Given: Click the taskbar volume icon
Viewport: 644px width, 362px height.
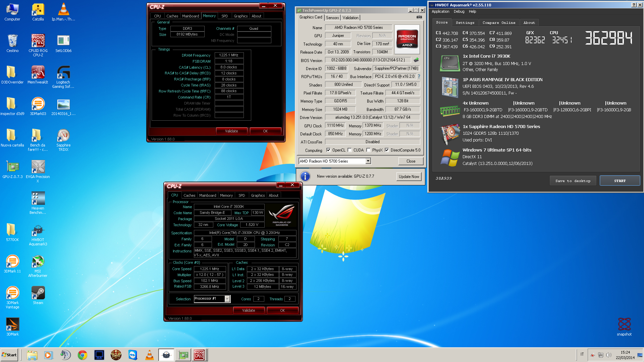Looking at the screenshot, I should click(608, 355).
